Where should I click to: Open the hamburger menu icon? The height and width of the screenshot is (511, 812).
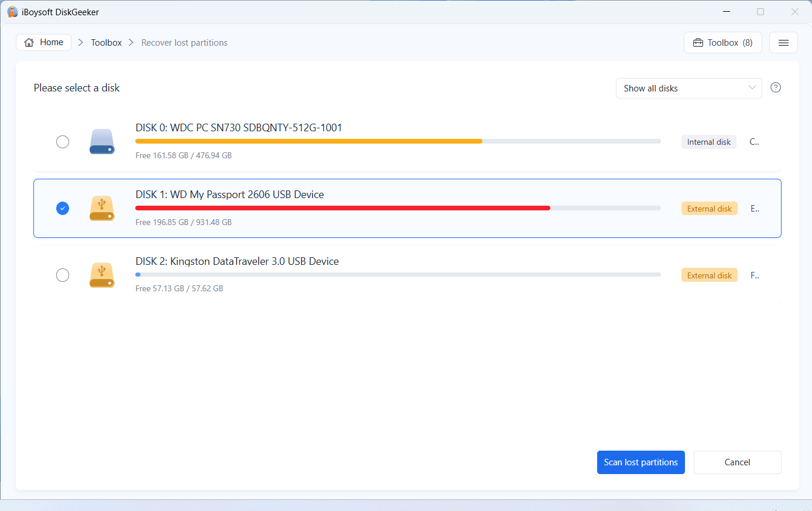tap(783, 43)
